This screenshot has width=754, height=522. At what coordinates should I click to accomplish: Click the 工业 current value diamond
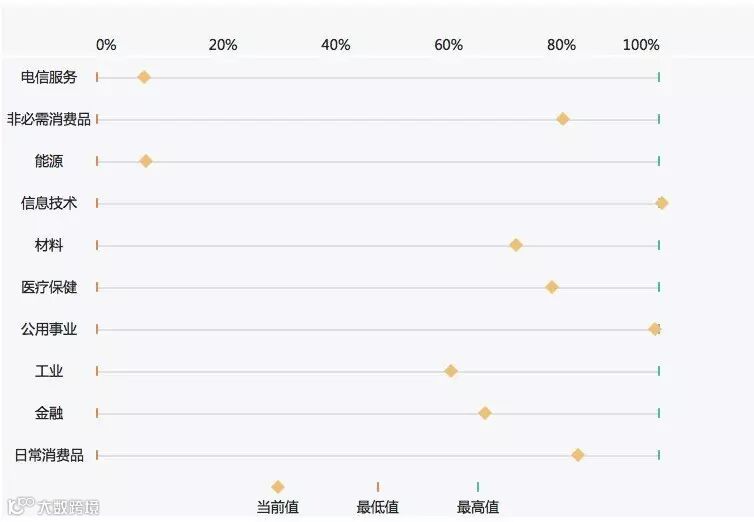tap(451, 371)
